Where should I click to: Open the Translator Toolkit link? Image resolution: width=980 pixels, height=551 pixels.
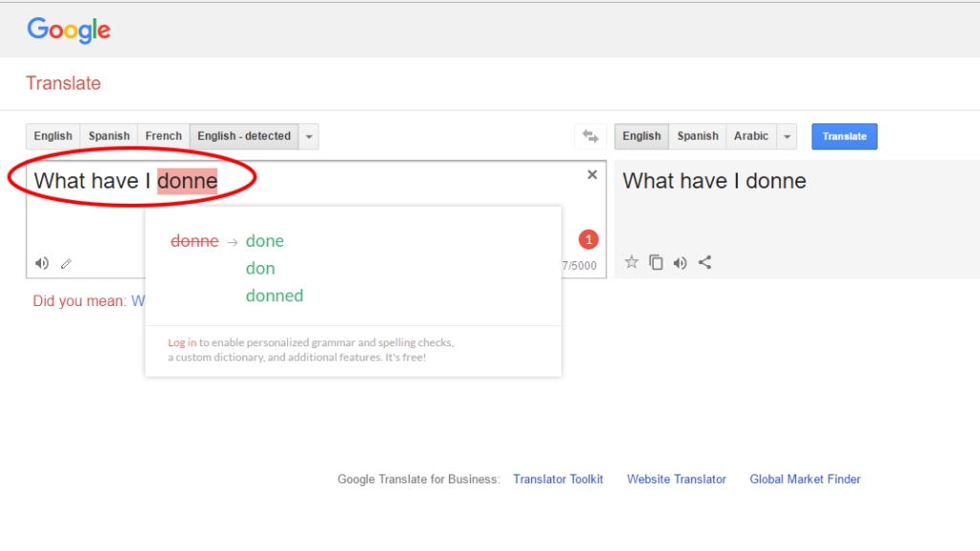[x=558, y=479]
